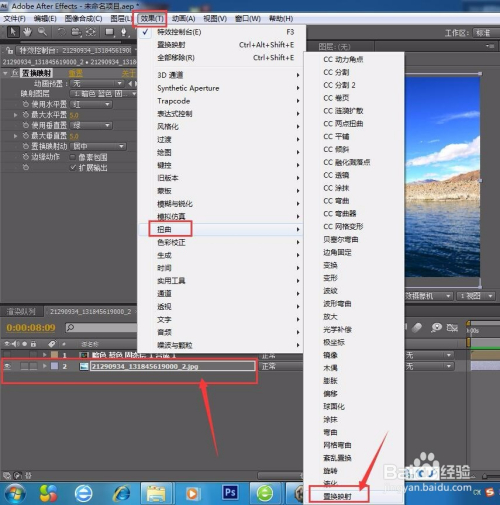Open the 图像合成(C) menu
Screen dimensions: 500x505
point(83,19)
